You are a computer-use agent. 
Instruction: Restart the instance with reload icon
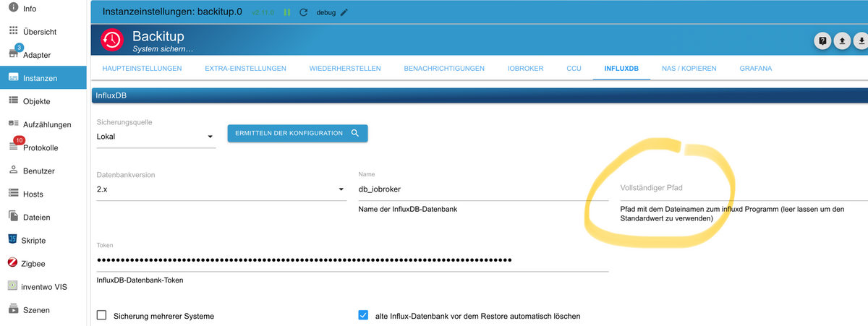pyautogui.click(x=303, y=12)
